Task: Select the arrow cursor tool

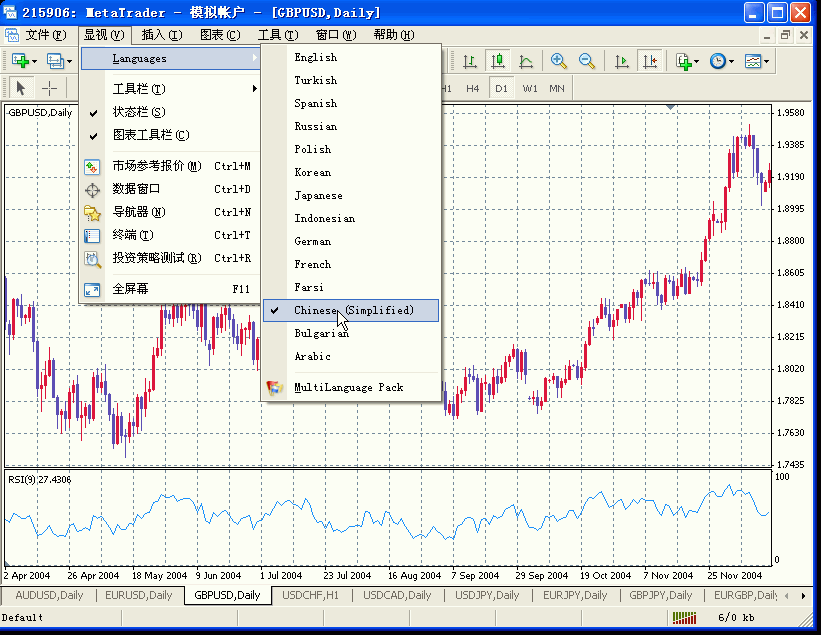Action: click(x=21, y=88)
